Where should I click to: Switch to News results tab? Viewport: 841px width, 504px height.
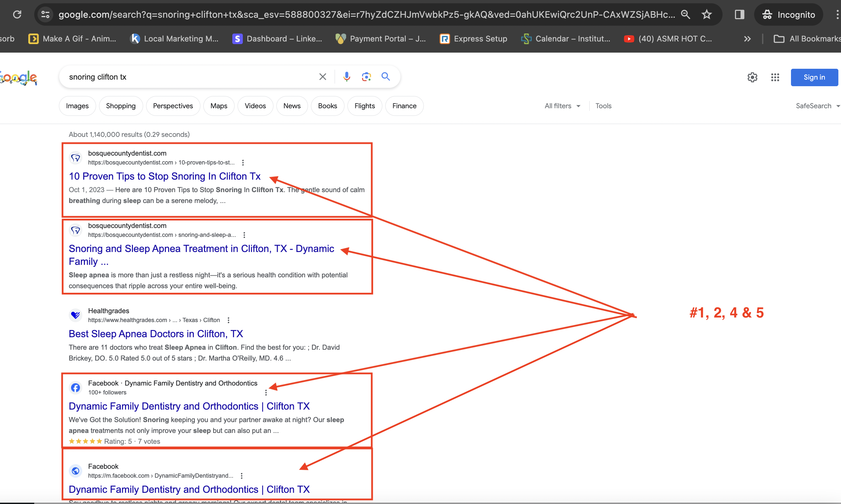[292, 106]
